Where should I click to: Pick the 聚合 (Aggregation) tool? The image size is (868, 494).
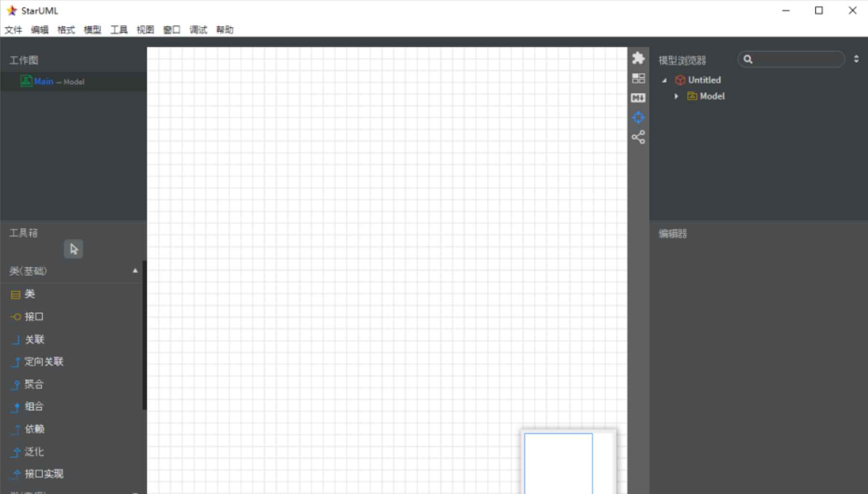[x=34, y=384]
